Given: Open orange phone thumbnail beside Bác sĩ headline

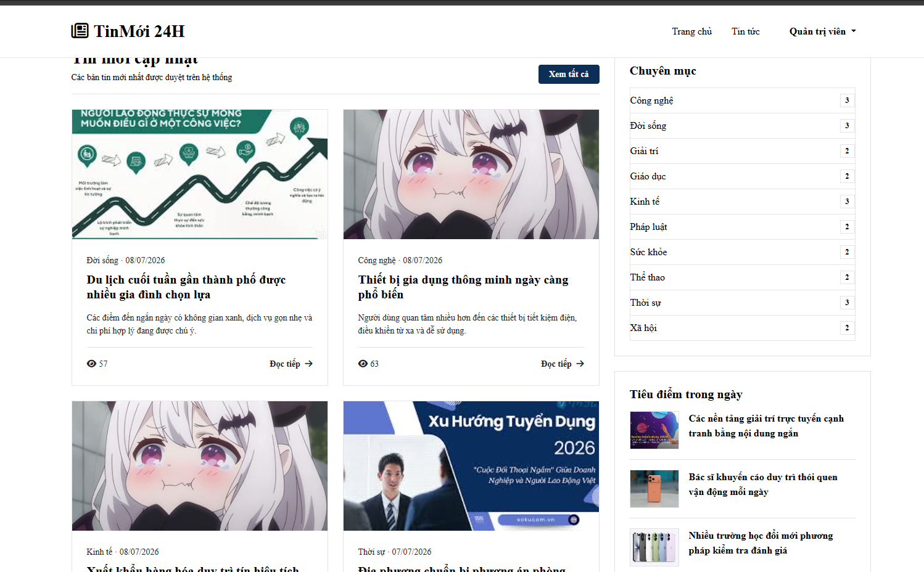Looking at the screenshot, I should point(654,488).
